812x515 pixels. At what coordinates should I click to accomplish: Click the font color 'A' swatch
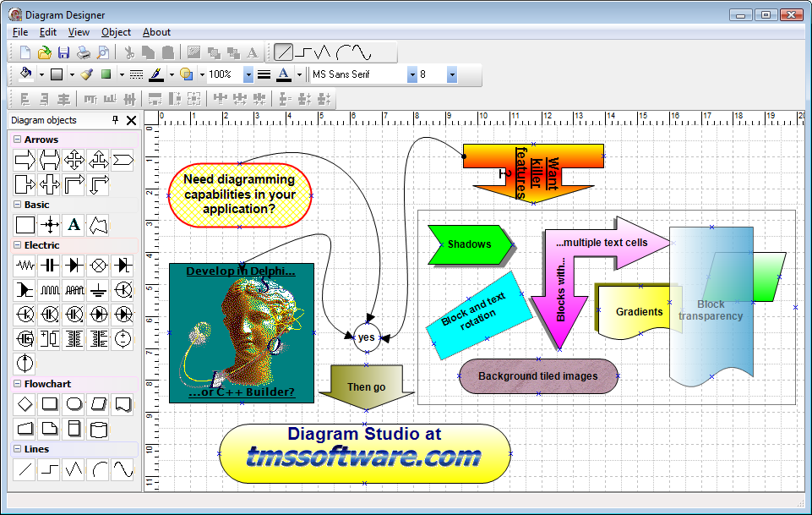tap(283, 74)
